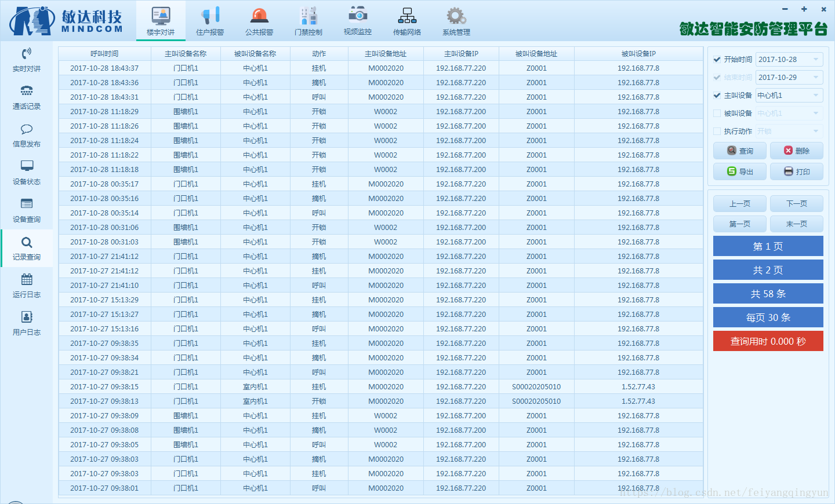The height and width of the screenshot is (504, 835).
Task: Click the 主叫设备地址 column header
Action: tap(386, 53)
